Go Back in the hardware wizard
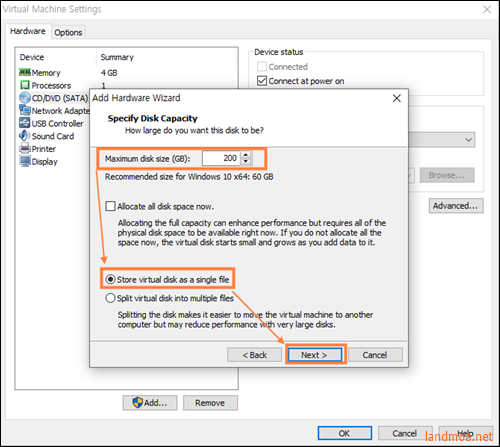 coord(254,355)
